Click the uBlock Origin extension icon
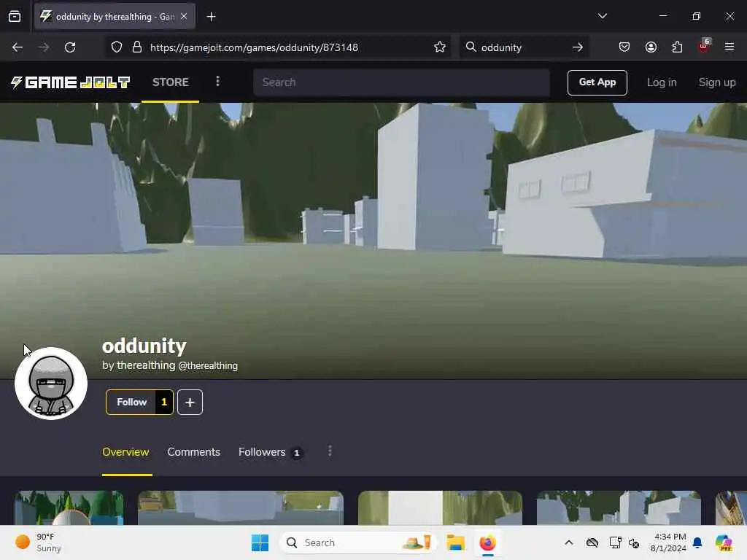This screenshot has height=560, width=747. (704, 46)
